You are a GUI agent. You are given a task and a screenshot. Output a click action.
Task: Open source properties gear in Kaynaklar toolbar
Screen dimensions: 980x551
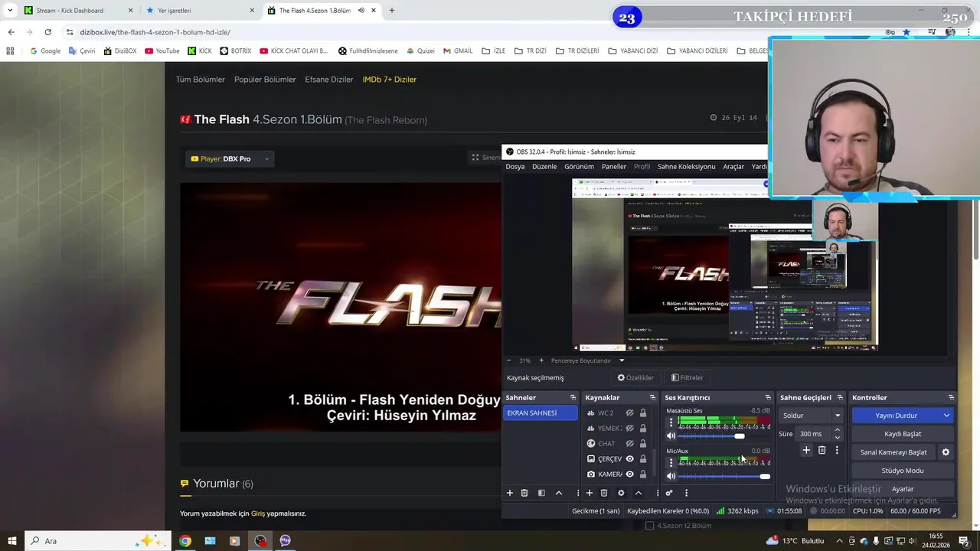coord(621,493)
